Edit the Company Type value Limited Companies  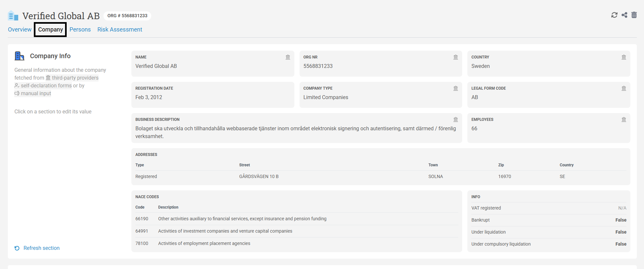(326, 97)
